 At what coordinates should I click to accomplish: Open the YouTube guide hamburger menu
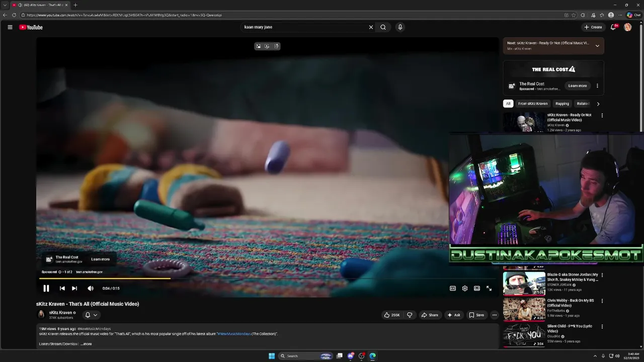tap(10, 27)
